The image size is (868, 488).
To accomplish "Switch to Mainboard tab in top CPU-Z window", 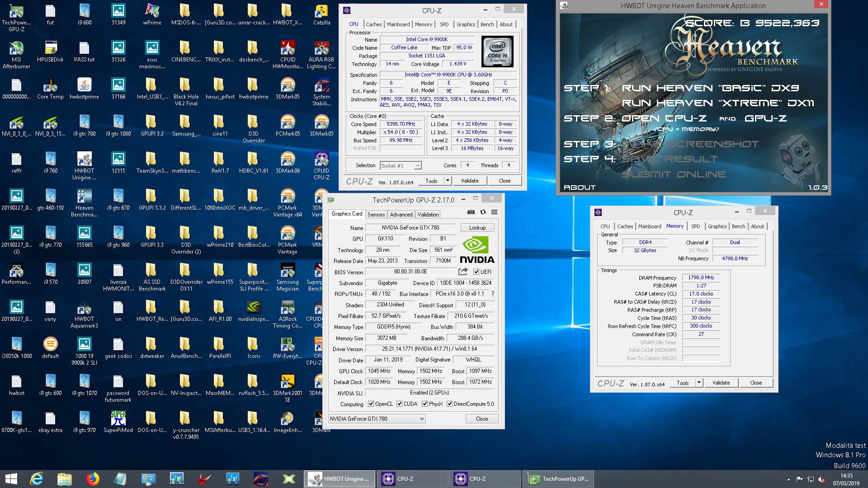I will coord(398,24).
